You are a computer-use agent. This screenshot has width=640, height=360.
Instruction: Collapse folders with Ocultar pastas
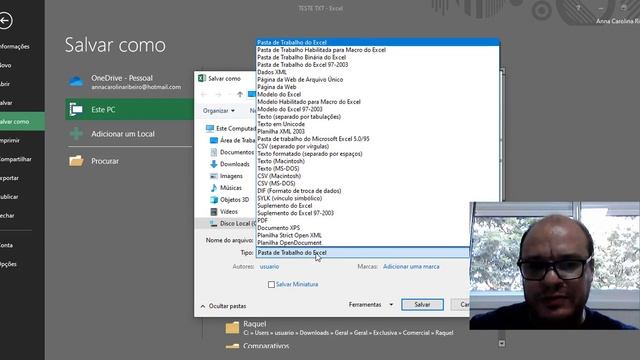click(x=223, y=306)
